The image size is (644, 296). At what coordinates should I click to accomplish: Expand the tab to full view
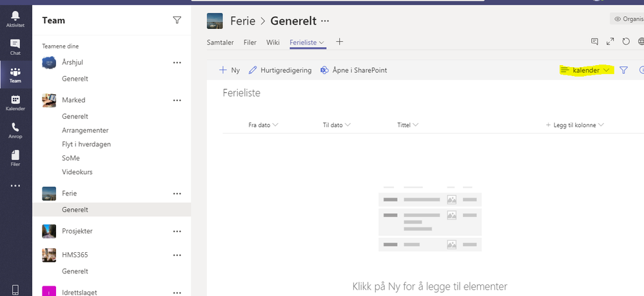[x=610, y=43]
